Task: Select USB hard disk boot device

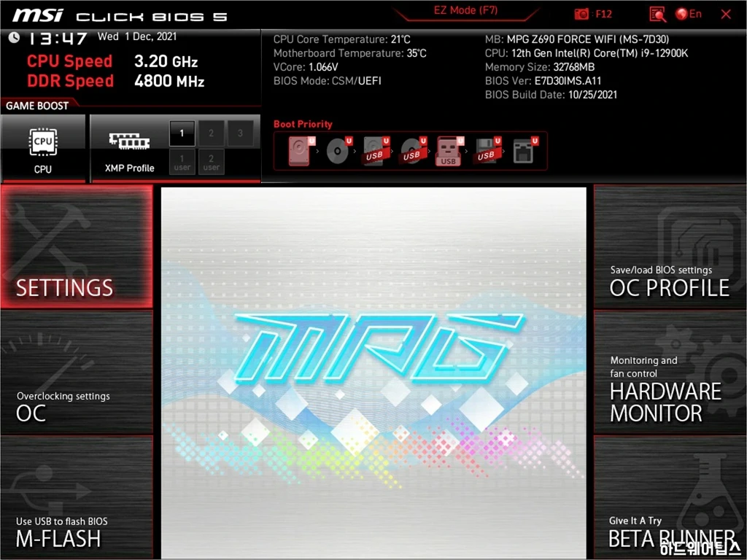Action: (376, 151)
